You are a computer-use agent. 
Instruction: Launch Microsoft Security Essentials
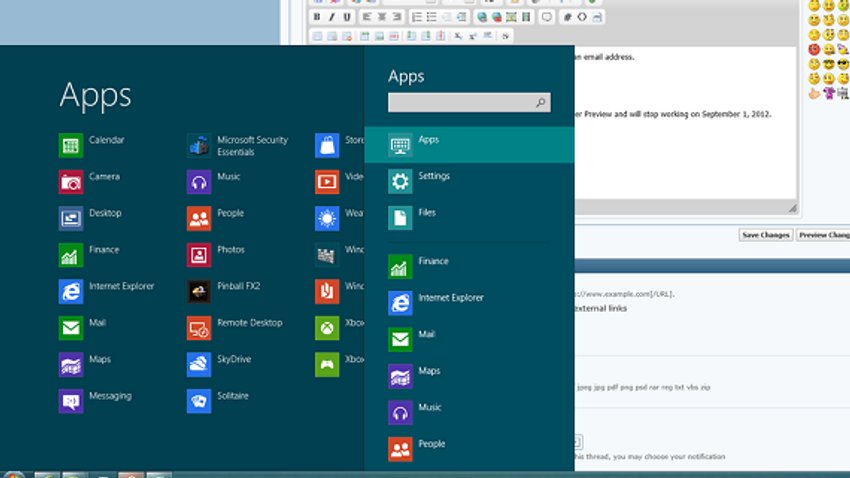pyautogui.click(x=238, y=145)
